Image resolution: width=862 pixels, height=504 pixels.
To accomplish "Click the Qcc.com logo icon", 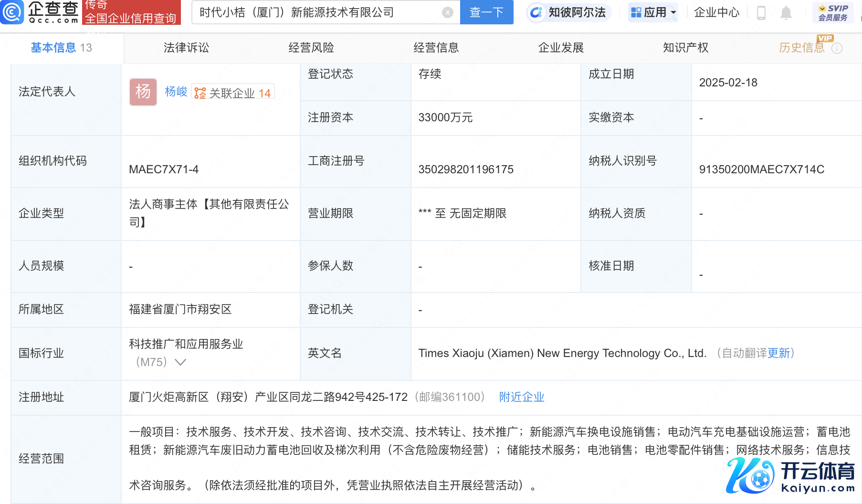I will click(12, 12).
